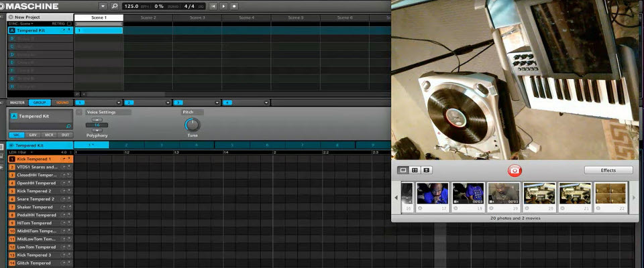Click the restart transport button
Screen dimensions: 644x268
[x=213, y=6]
